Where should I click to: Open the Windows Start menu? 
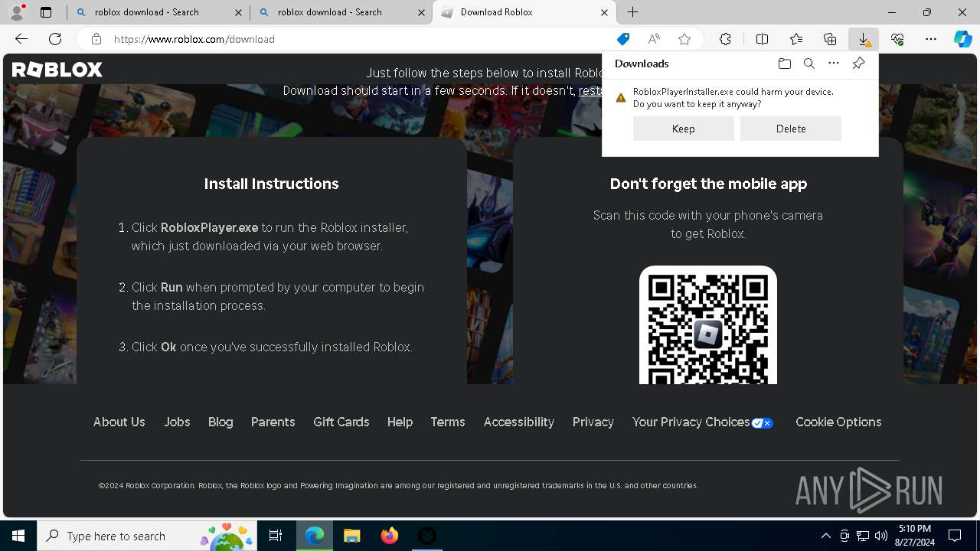[18, 536]
